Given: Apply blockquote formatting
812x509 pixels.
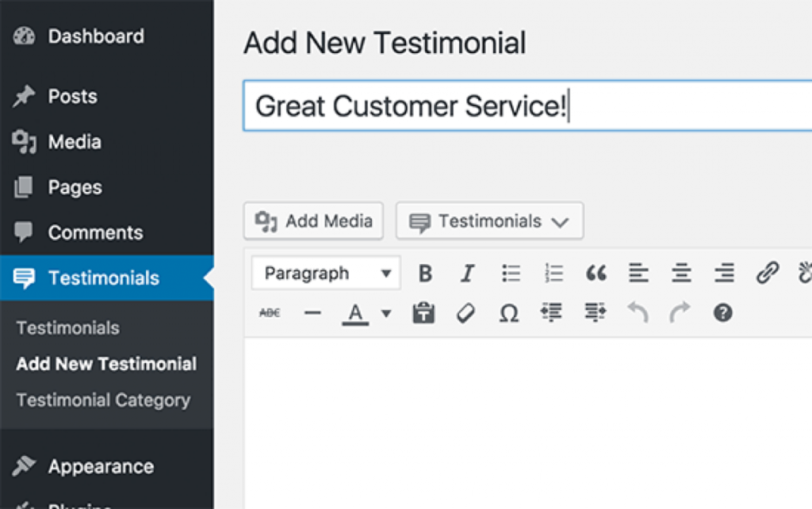Looking at the screenshot, I should (596, 273).
